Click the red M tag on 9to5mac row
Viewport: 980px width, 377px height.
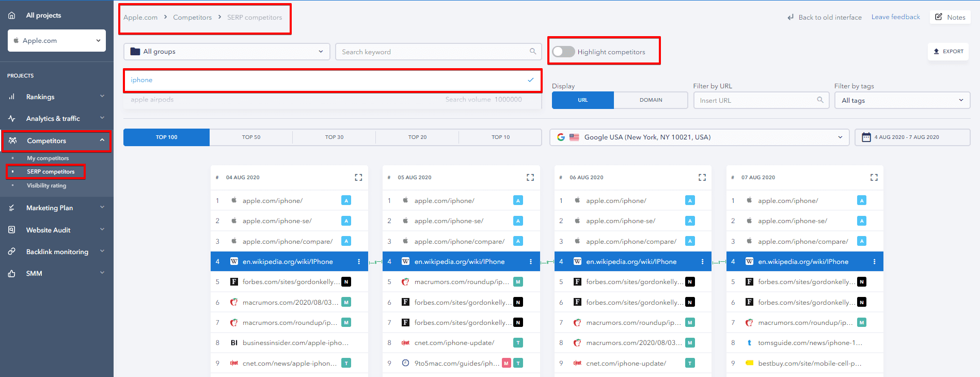(x=507, y=364)
